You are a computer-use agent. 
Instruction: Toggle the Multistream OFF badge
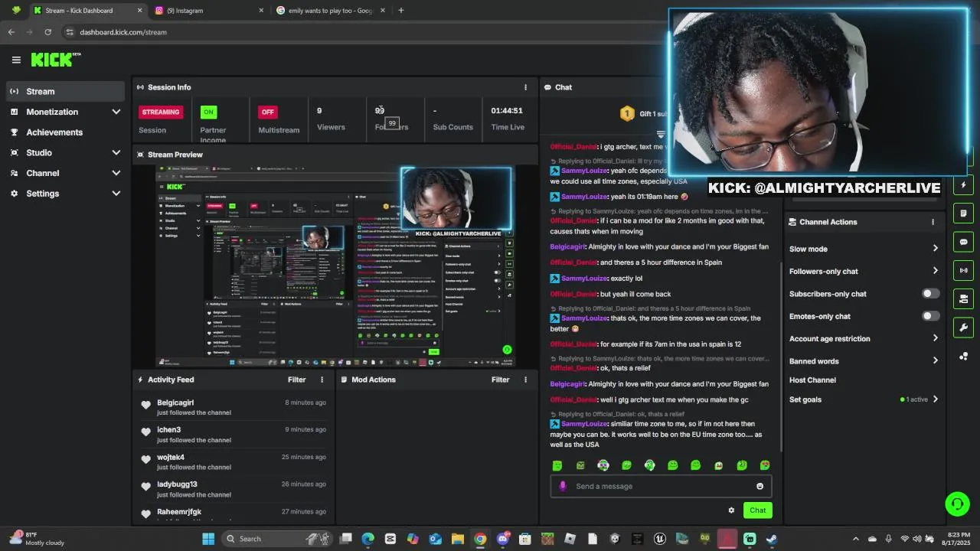[267, 112]
